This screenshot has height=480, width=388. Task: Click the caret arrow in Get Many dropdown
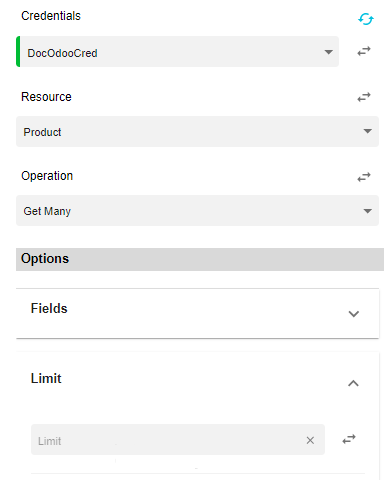coord(368,211)
